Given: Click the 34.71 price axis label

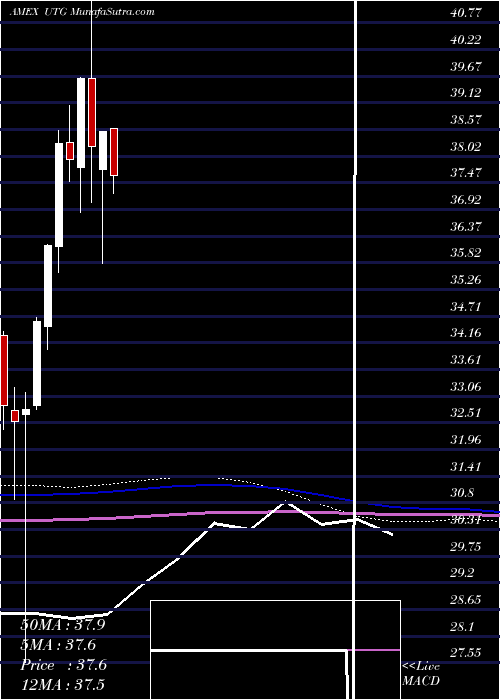Looking at the screenshot, I should coord(466,306).
